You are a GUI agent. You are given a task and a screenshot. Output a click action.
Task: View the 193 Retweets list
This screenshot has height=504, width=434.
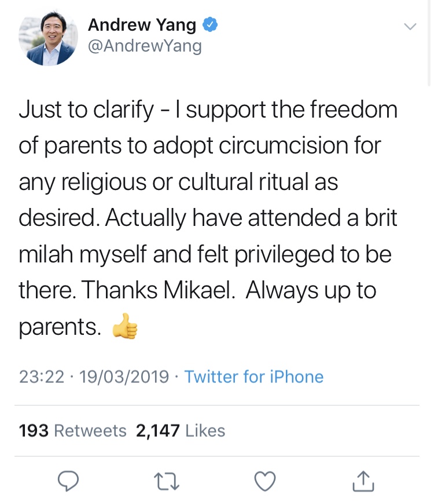[x=72, y=430]
